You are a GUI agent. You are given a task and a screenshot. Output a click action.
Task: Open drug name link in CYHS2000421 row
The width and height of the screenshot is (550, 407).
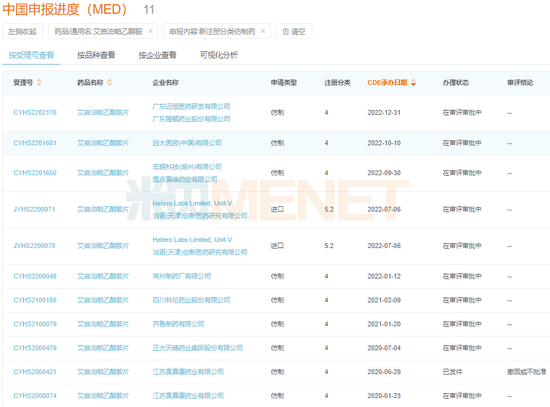pyautogui.click(x=103, y=372)
